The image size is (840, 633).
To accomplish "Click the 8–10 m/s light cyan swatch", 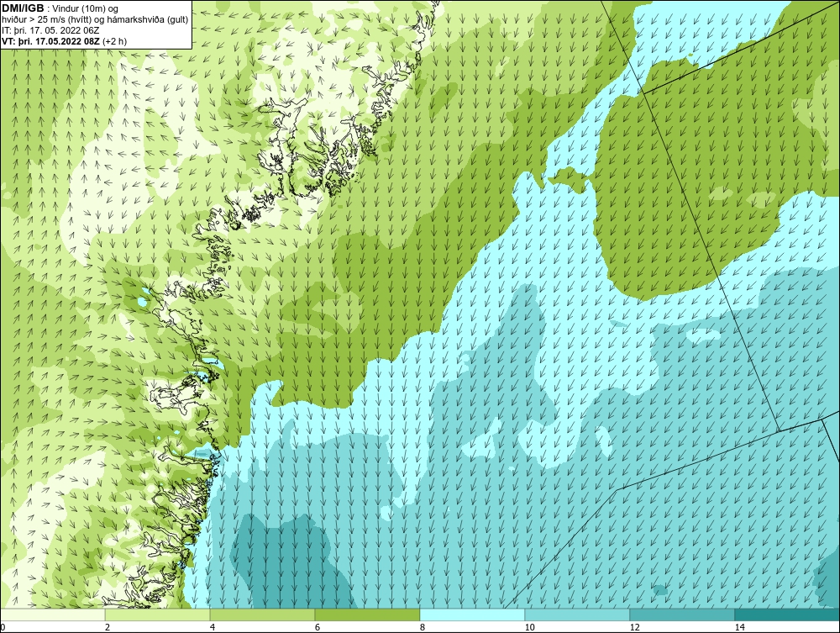I will click(472, 615).
